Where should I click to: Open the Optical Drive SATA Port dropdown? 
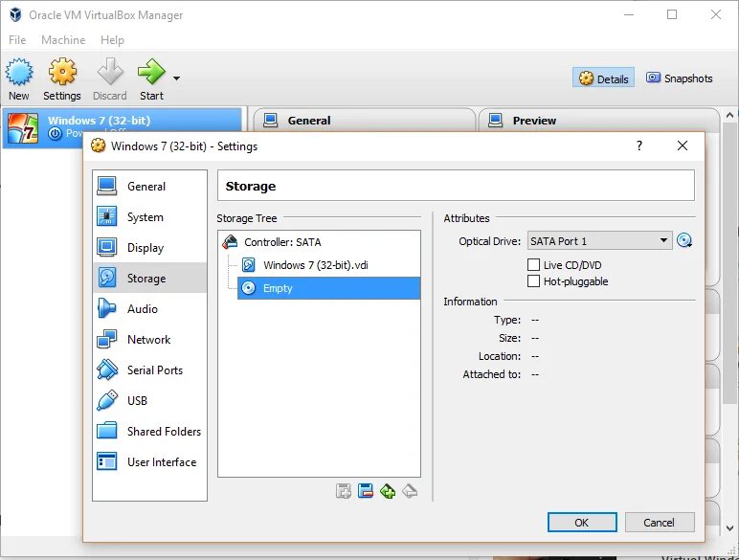pos(599,241)
